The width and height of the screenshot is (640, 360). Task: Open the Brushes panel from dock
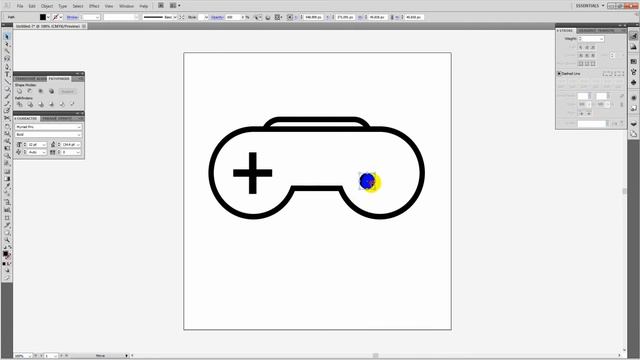point(633,72)
